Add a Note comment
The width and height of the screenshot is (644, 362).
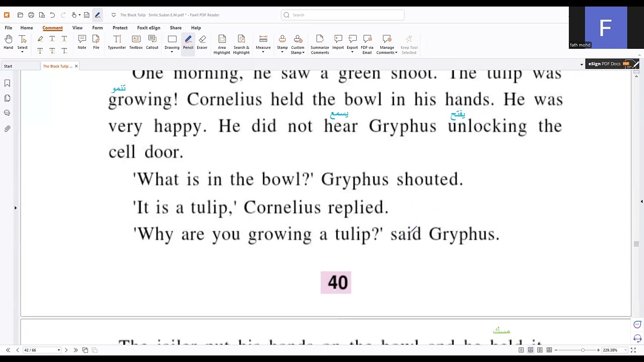coord(82,42)
